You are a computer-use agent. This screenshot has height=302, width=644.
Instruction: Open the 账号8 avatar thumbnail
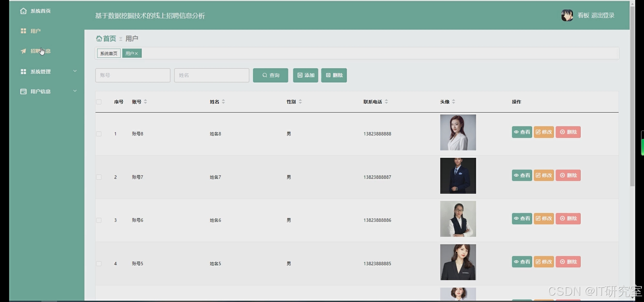click(x=458, y=132)
